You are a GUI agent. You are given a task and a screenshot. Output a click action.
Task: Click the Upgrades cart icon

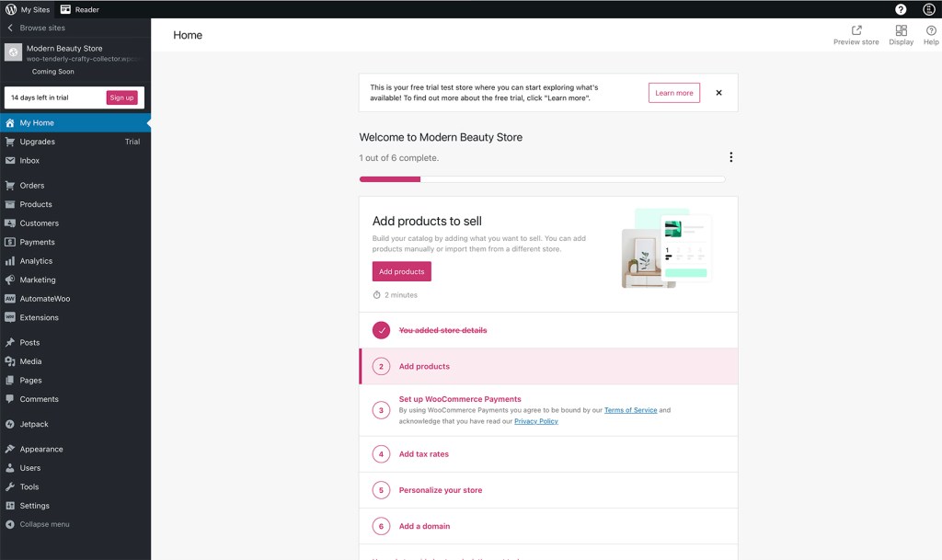tap(9, 142)
